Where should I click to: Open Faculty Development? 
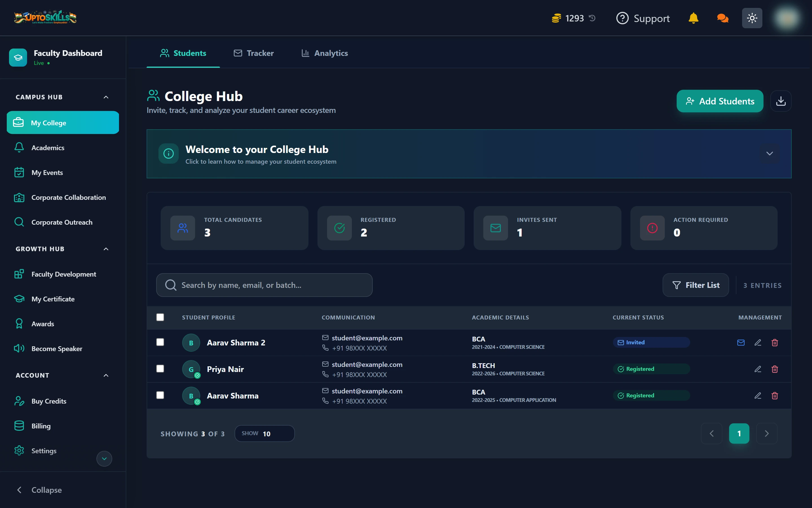click(x=63, y=274)
